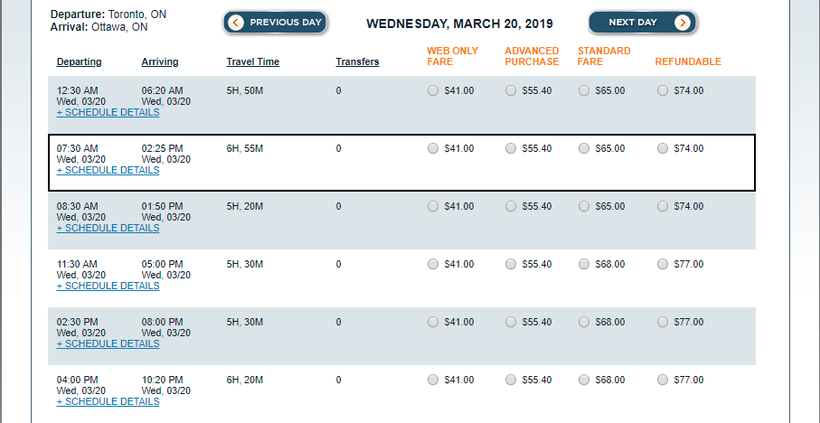Show schedule details for 08:30 AM departure
The height and width of the screenshot is (423, 820).
coord(108,228)
